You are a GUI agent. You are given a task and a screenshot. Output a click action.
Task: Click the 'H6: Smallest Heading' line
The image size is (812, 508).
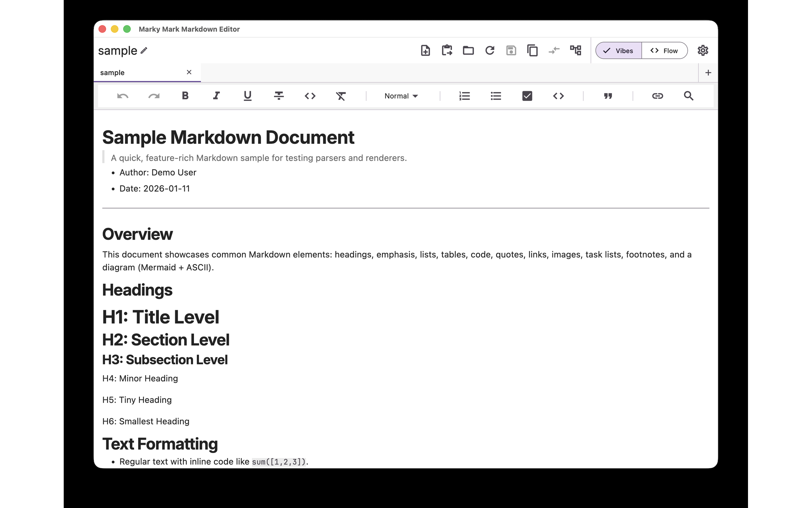145,421
